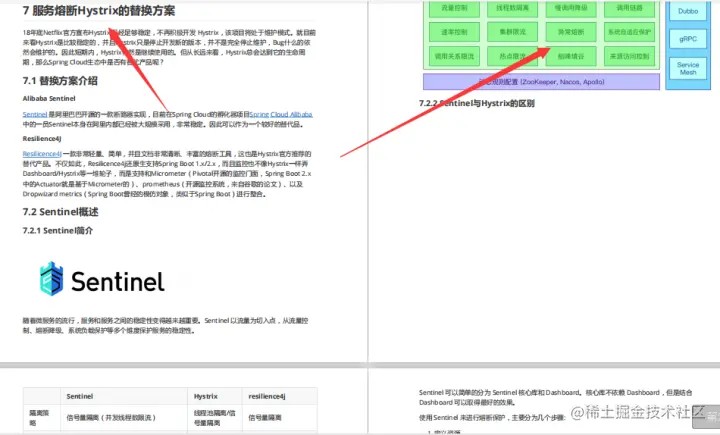Click the 'Hystrix' table column header
Image resolution: width=720 pixels, height=435 pixels.
coord(215,396)
